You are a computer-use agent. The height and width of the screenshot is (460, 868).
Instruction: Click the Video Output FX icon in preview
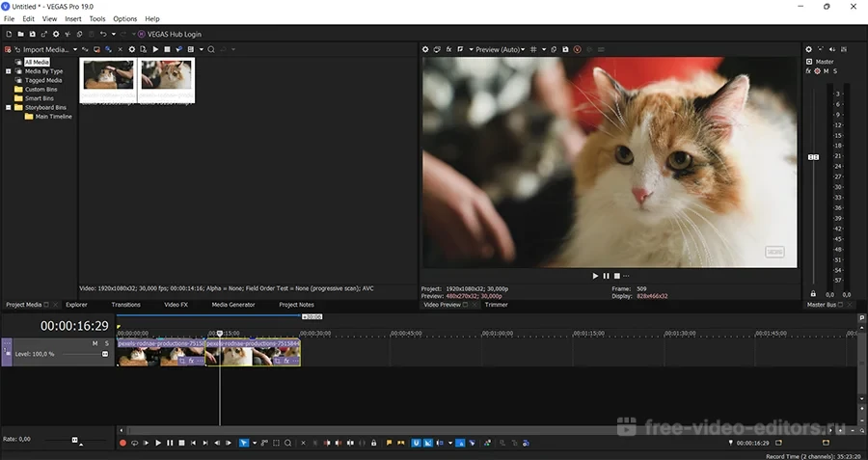point(449,49)
